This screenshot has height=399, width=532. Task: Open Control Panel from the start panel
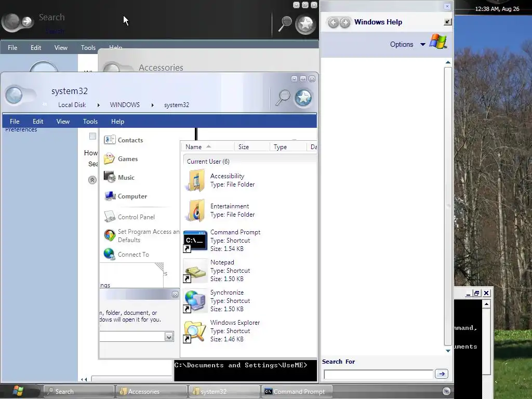point(136,217)
